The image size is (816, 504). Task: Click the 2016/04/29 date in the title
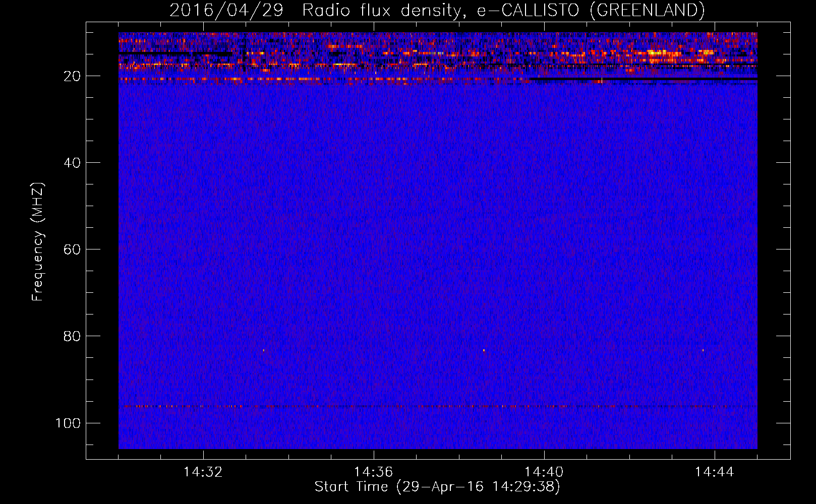[x=226, y=10]
